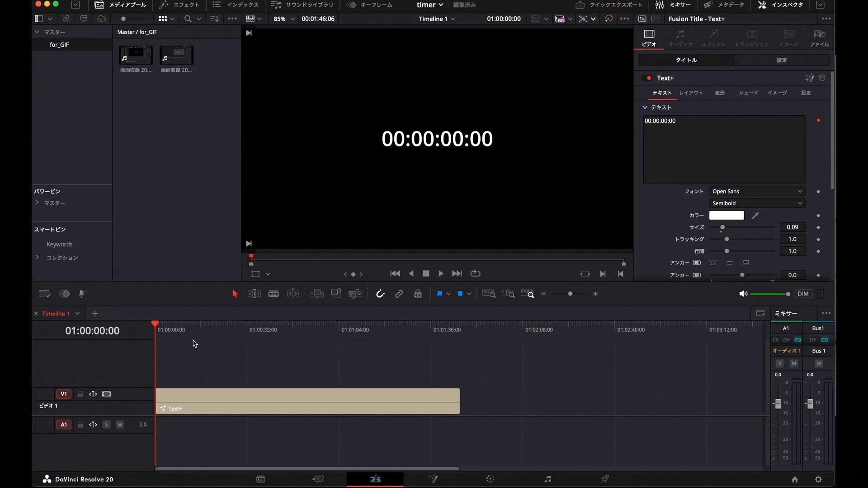Mute audio track A1
This screenshot has height=488, width=868.
click(x=120, y=424)
